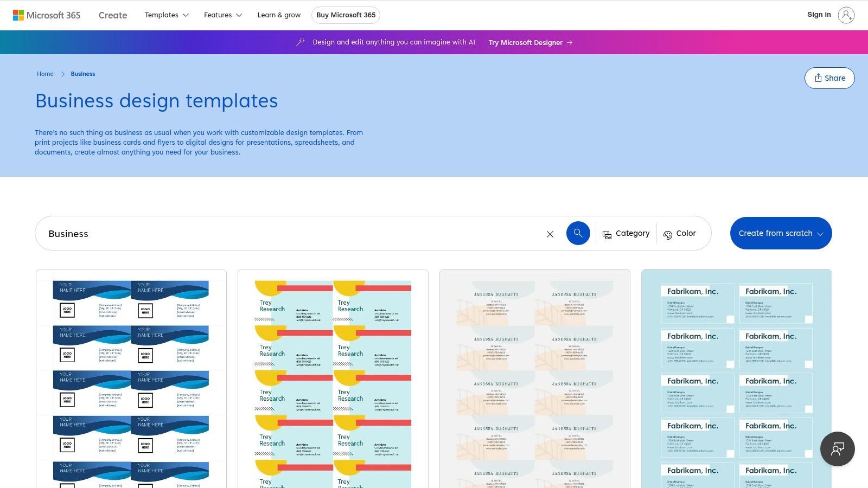This screenshot has width=868, height=488.
Task: Select the Create menu item
Action: point(112,15)
